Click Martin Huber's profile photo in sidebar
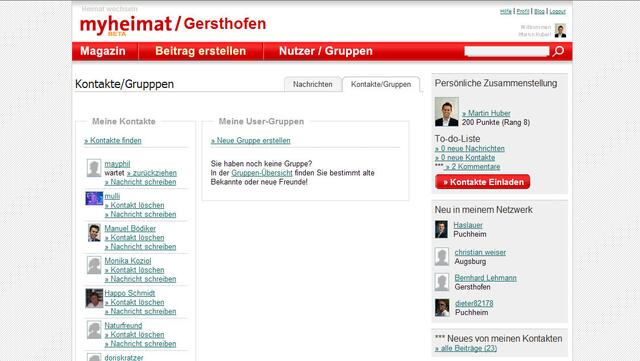Image resolution: width=640 pixels, height=361 pixels. [x=447, y=111]
